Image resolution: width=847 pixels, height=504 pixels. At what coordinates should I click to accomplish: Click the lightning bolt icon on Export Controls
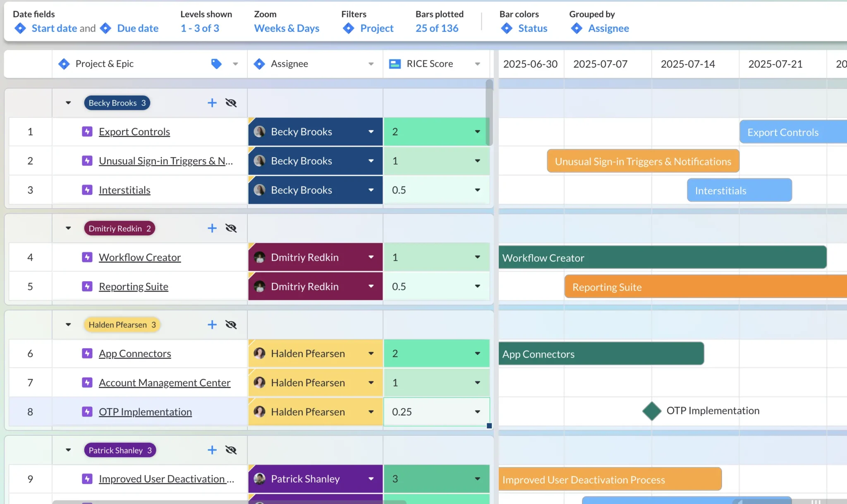coord(87,131)
